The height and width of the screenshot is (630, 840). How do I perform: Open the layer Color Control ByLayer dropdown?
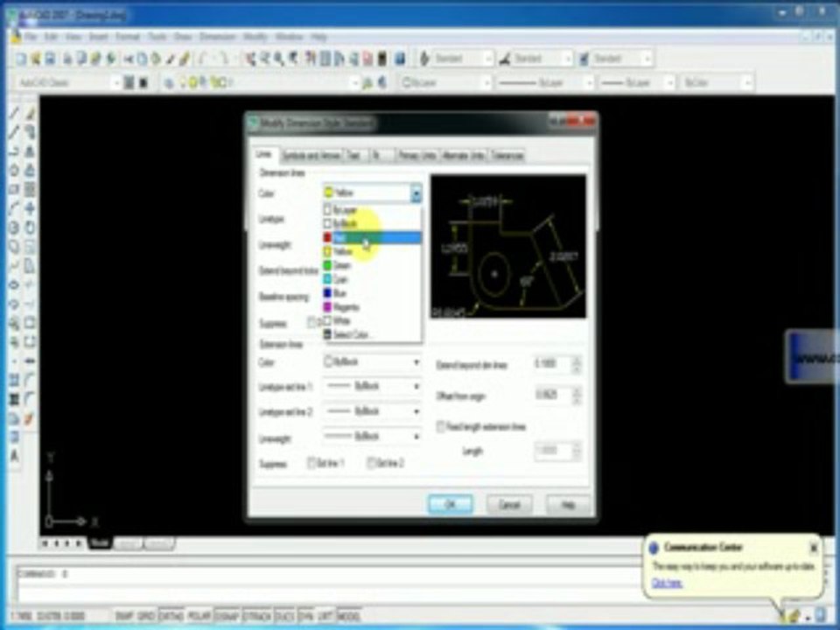[x=445, y=83]
